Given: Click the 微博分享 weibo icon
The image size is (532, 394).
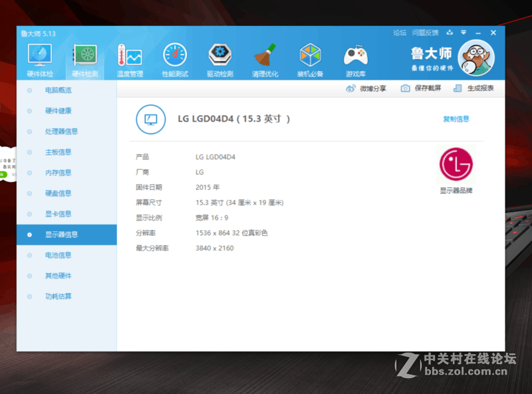Looking at the screenshot, I should 350,88.
